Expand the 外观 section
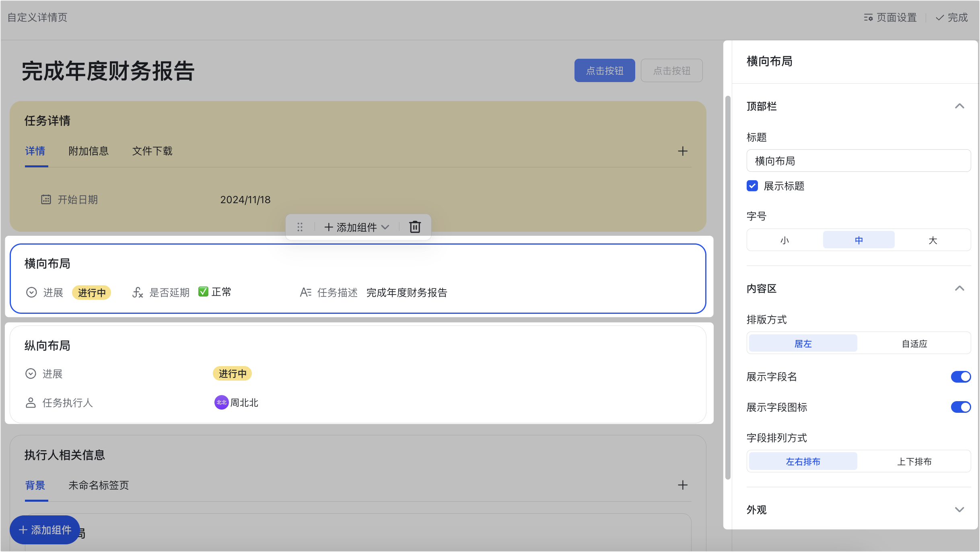 [959, 510]
